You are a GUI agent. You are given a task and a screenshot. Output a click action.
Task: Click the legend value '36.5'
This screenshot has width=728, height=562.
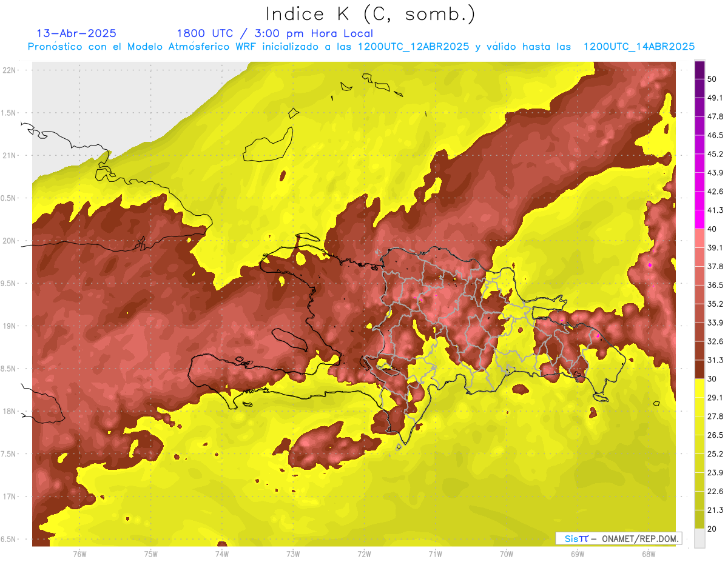[715, 285]
